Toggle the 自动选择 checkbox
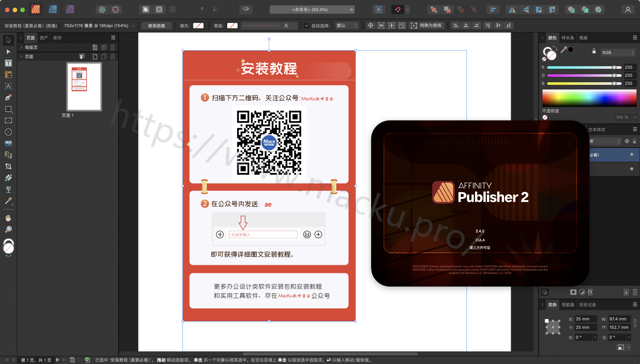Screen dimensions: 640x364 (x=306, y=25)
